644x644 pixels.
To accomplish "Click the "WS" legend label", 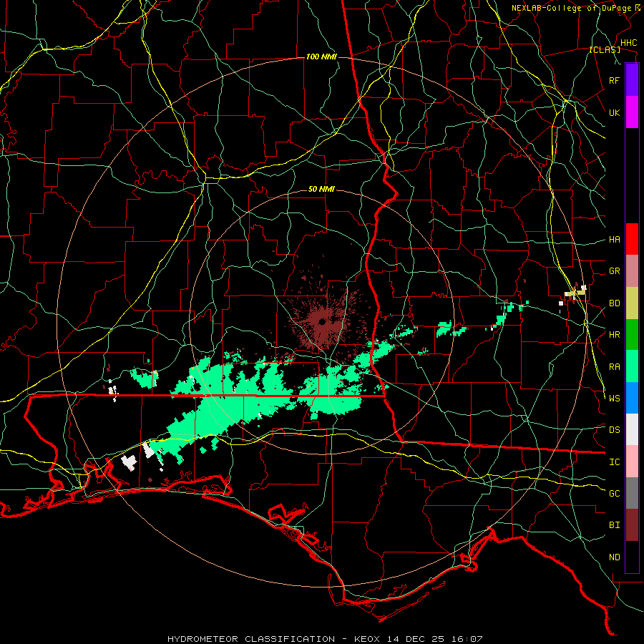I will click(x=614, y=398).
